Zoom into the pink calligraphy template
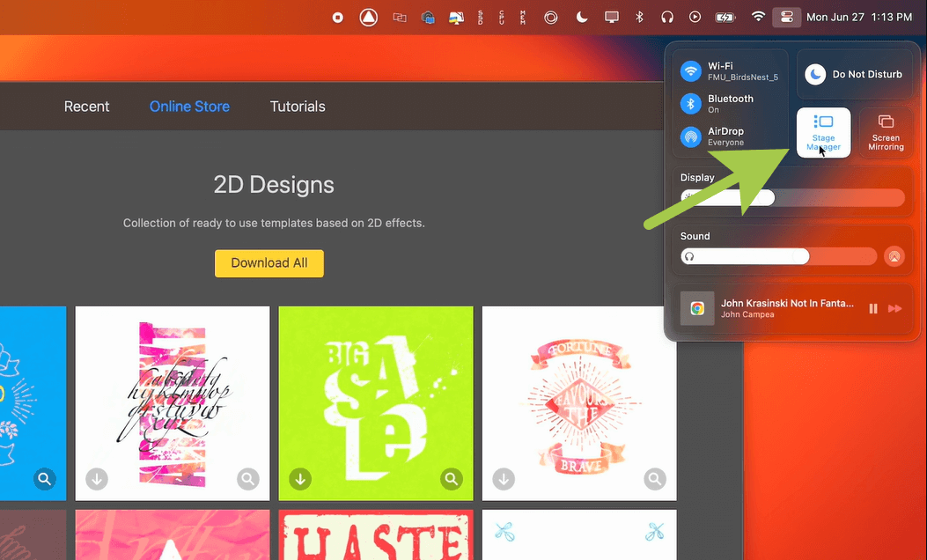Image resolution: width=927 pixels, height=560 pixels. [x=248, y=479]
